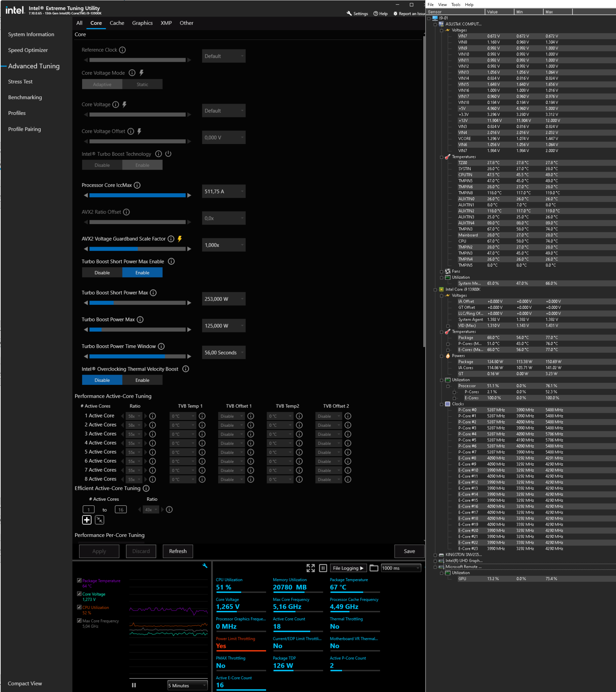The height and width of the screenshot is (692, 616).
Task: Show info for Processor Core IccMax
Action: 137,185
